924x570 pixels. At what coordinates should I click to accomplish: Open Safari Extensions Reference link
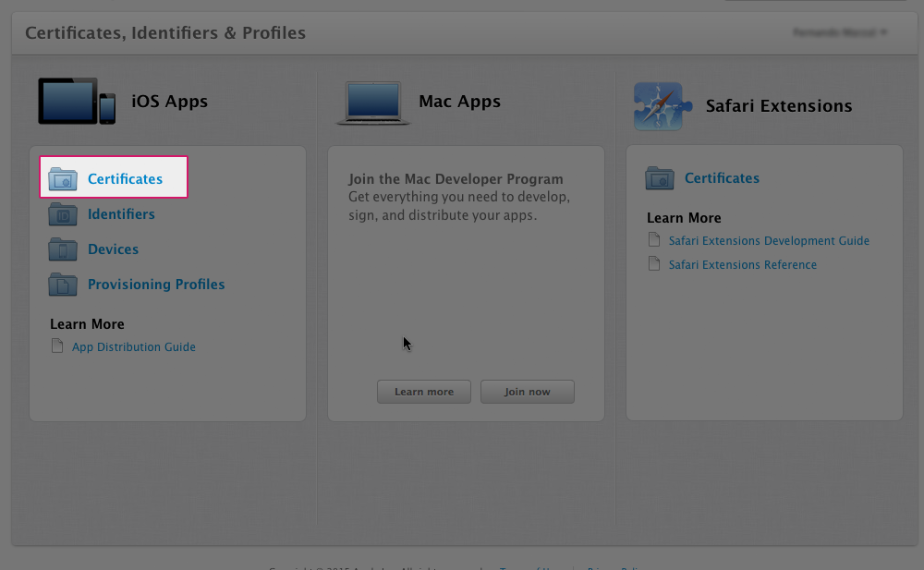(x=743, y=264)
